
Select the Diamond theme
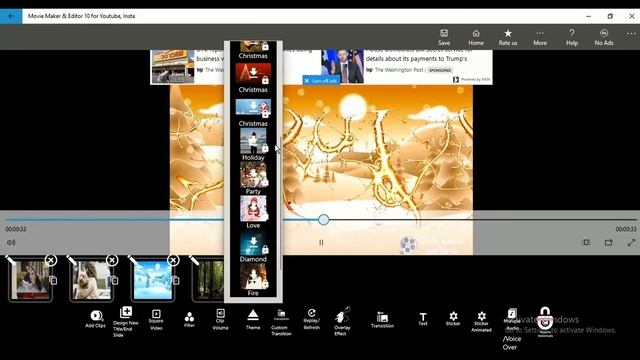253,247
